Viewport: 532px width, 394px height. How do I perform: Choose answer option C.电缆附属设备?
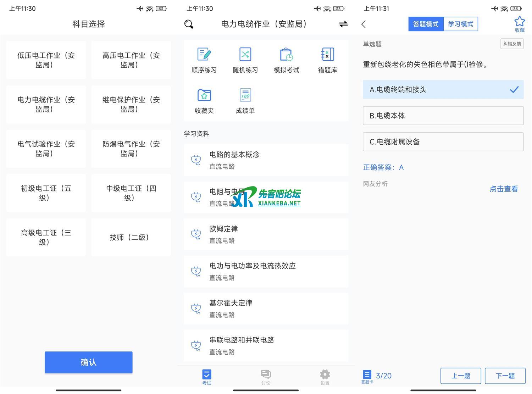click(x=443, y=142)
